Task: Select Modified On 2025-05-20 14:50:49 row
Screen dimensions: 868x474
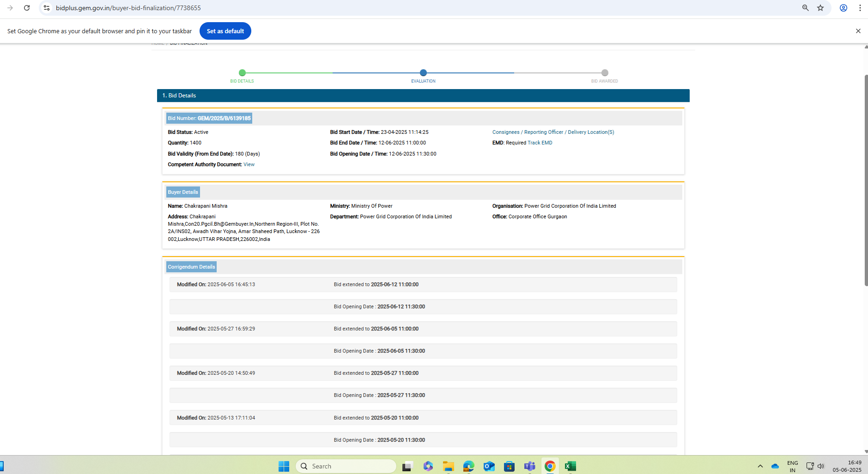Action: (423, 373)
